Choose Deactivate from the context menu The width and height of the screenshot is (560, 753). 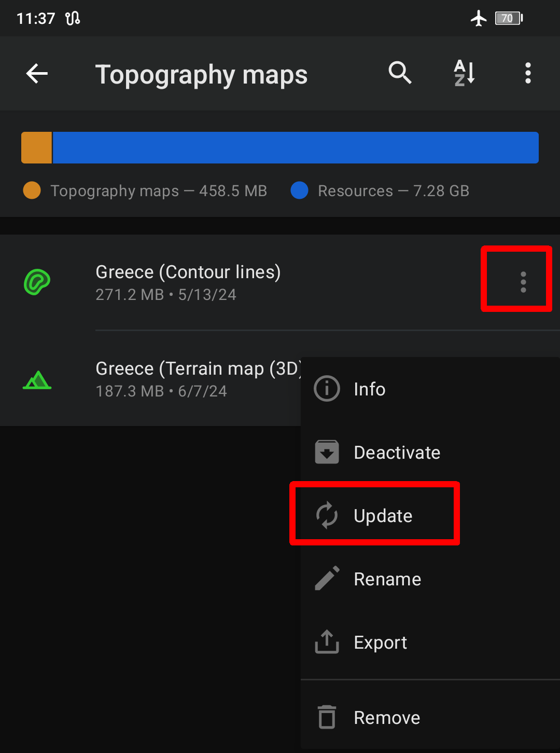430,453
